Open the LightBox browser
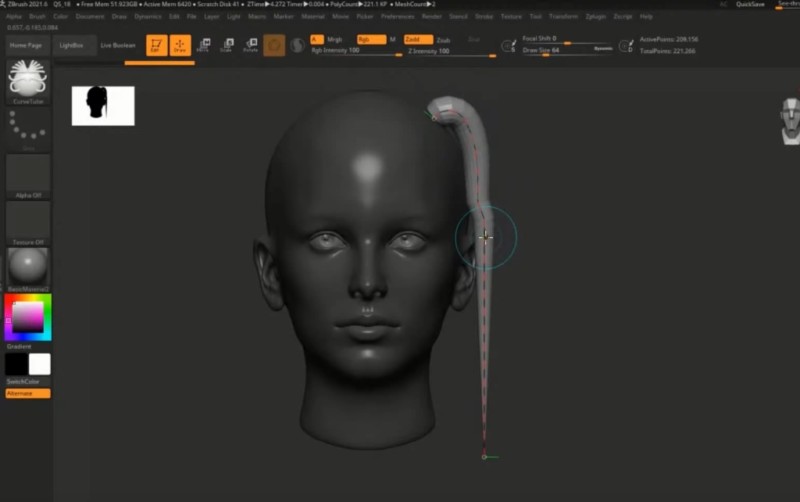The width and height of the screenshot is (800, 502). [72, 45]
